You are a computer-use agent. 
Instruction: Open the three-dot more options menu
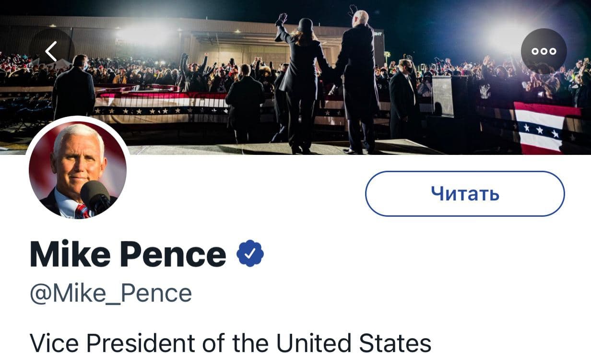pyautogui.click(x=544, y=51)
